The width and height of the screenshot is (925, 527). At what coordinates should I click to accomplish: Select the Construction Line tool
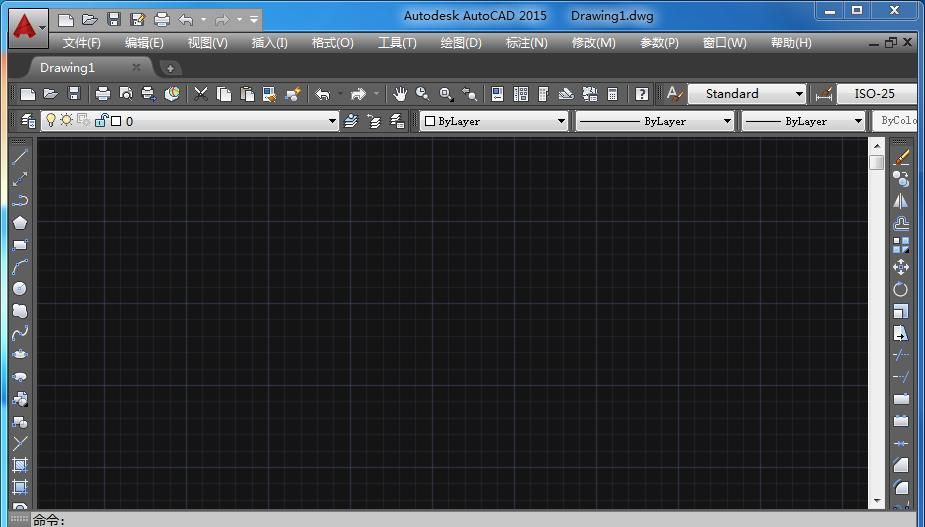tap(20, 179)
